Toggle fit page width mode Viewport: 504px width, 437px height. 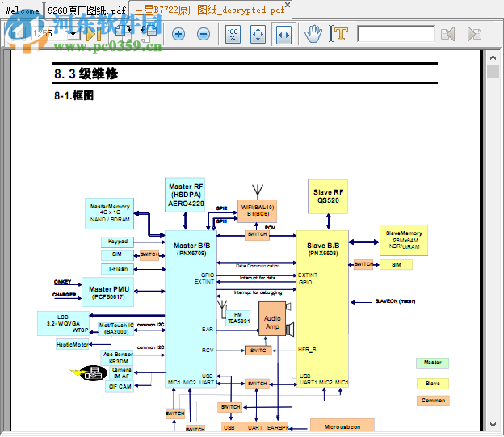pyautogui.click(x=283, y=34)
